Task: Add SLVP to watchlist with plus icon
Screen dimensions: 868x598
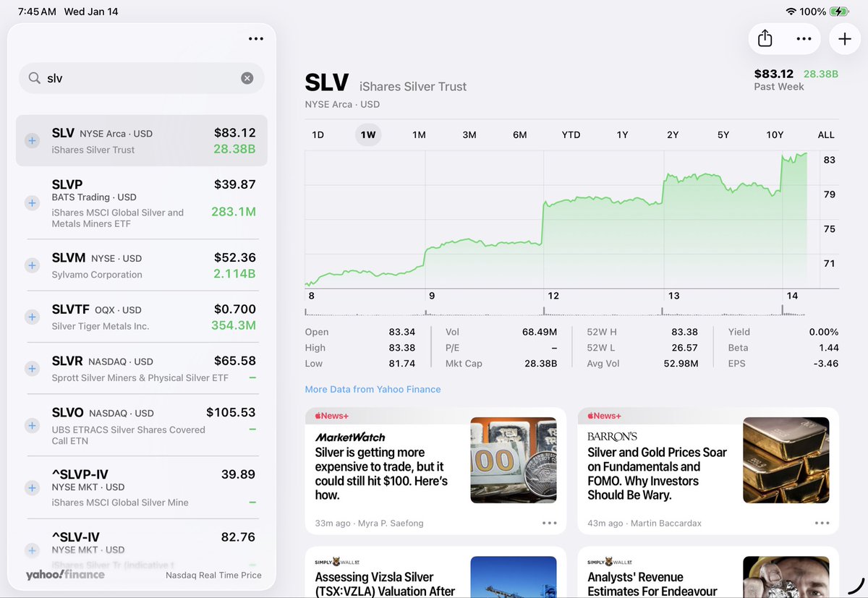Action: 32,203
